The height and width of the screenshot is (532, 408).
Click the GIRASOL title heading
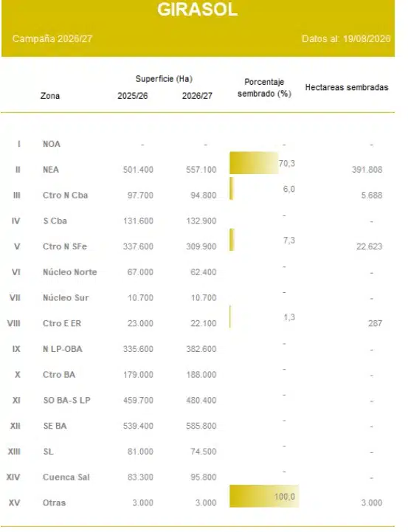(x=198, y=9)
